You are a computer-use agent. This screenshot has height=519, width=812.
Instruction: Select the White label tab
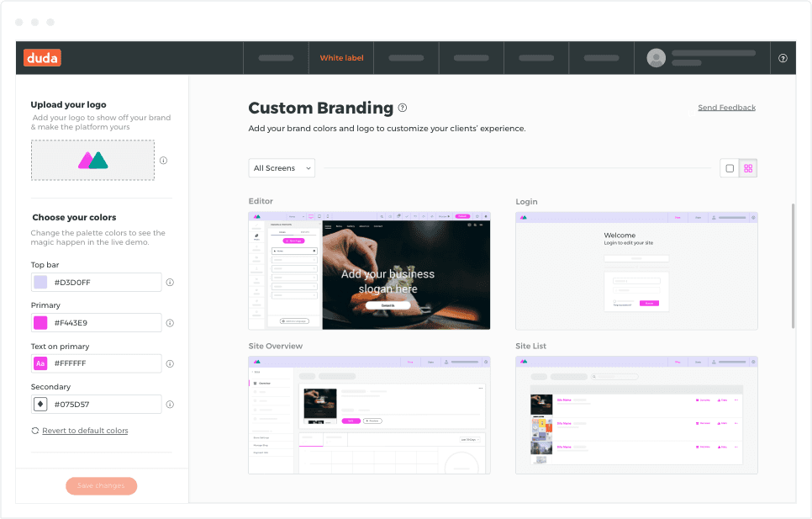[340, 57]
